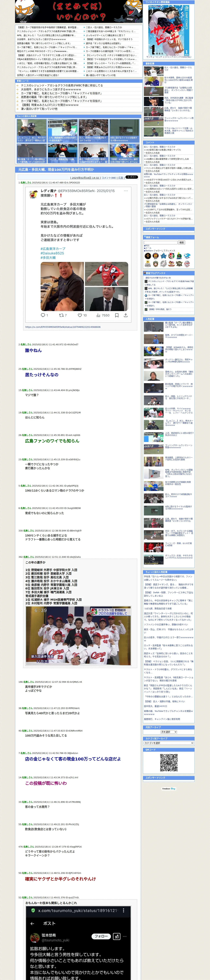The height and width of the screenshot is (980, 210).
Task: Open news link 凄い面白いボケて貼っていけ他
Action: point(39,109)
